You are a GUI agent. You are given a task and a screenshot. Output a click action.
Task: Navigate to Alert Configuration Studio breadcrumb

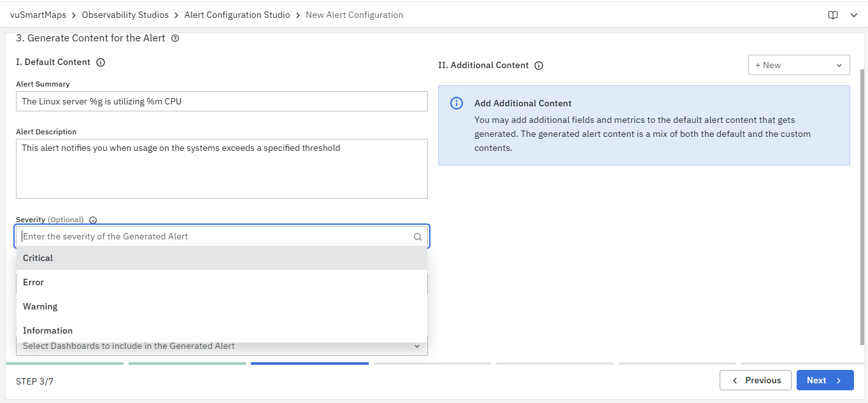click(237, 15)
